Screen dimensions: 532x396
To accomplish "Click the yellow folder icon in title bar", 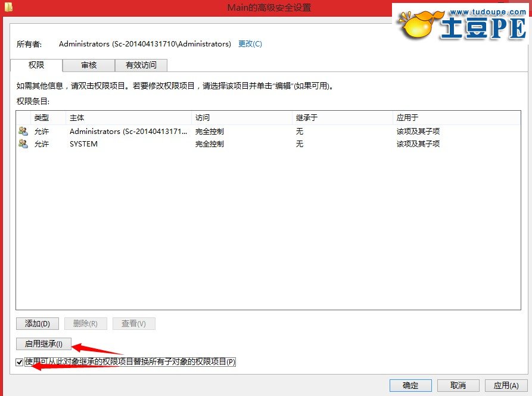I will coord(7,7).
